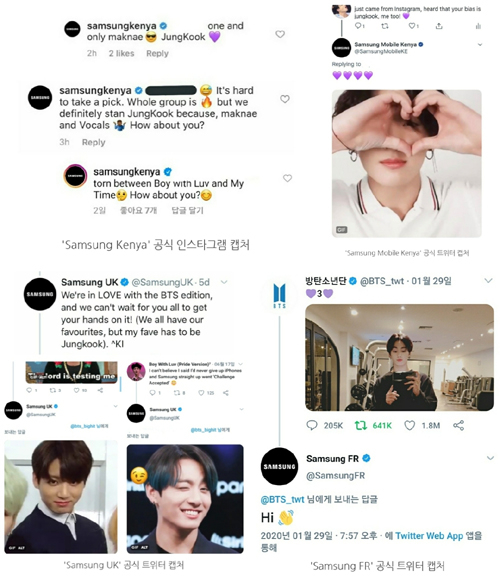Like the BTS_twt tweet with 1.8M likes
Viewport: 500px width, 579px height.
tap(410, 425)
